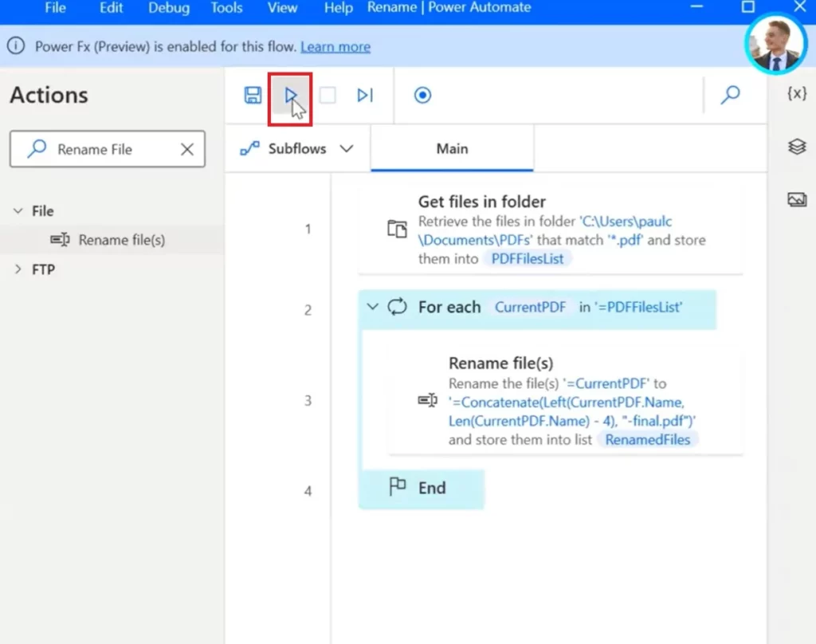This screenshot has height=644, width=816.
Task: Open the File menu
Action: click(55, 8)
